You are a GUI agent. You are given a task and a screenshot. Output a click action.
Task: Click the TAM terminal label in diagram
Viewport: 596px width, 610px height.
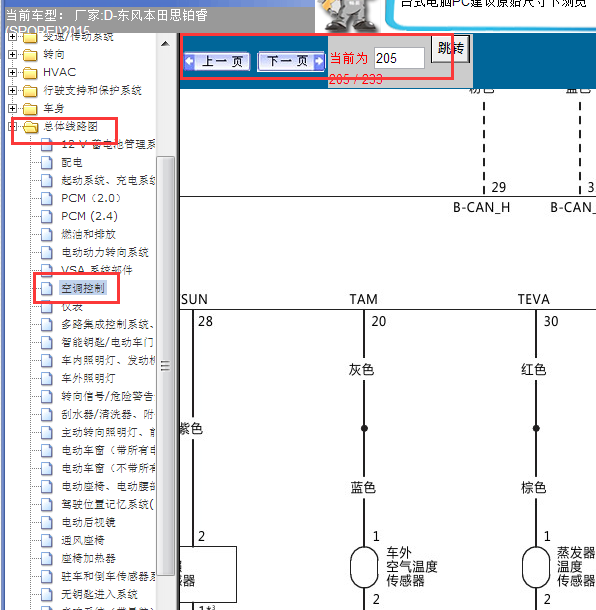point(363,299)
